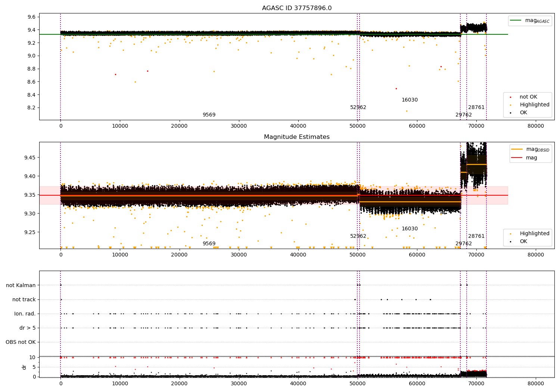
Task: Click the 60000 x-axis tick under bottom plot
Action: (x=417, y=383)
